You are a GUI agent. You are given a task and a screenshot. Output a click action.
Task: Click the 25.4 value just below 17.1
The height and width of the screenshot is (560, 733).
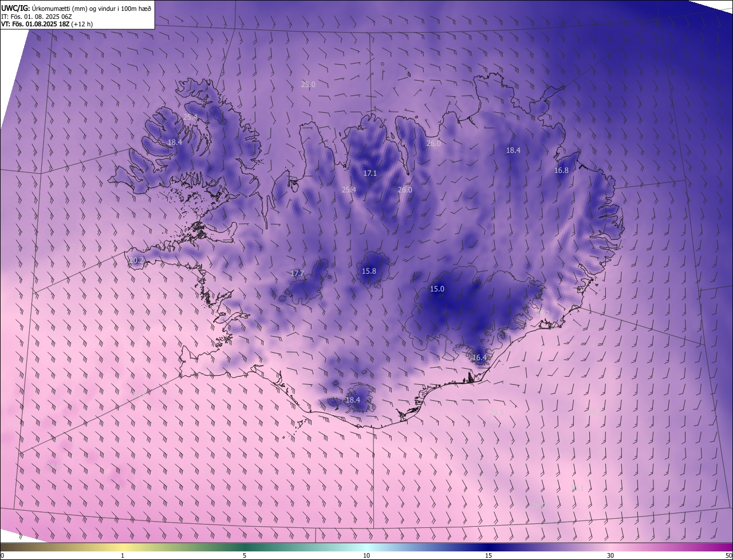pyautogui.click(x=349, y=190)
